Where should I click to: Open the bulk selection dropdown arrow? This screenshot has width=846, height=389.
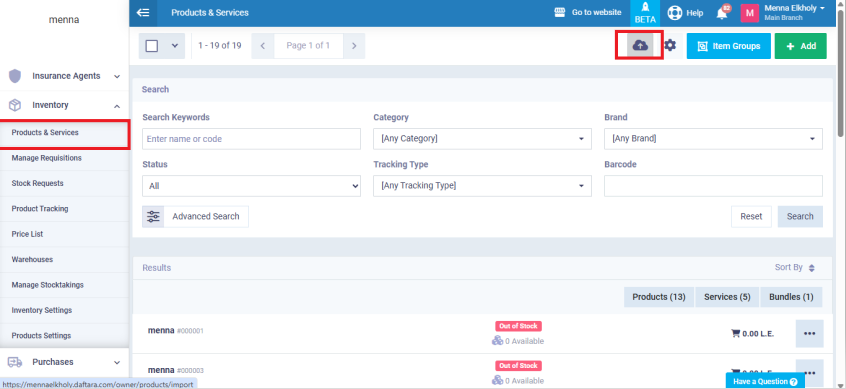pos(175,46)
